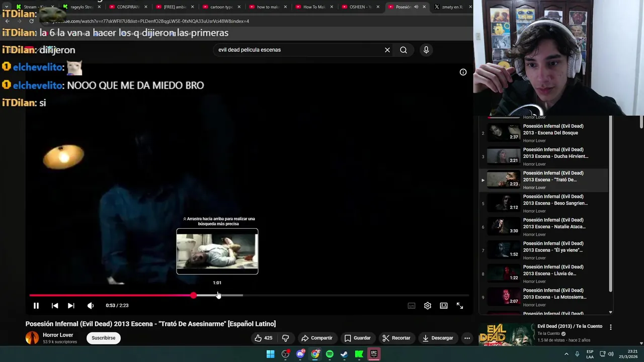Switch to theater mode

tap(444, 306)
